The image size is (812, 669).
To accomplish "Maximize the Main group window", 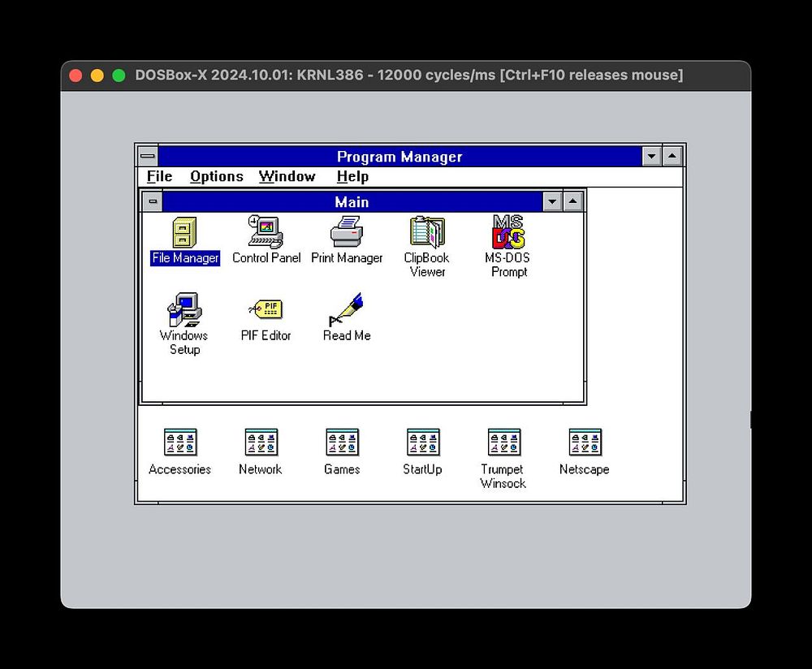I will point(572,201).
